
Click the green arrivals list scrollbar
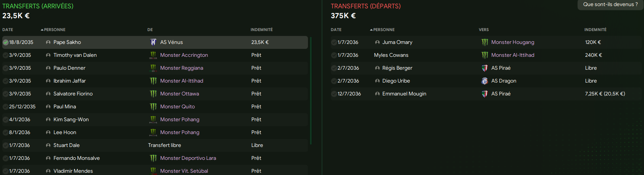(x=311, y=91)
